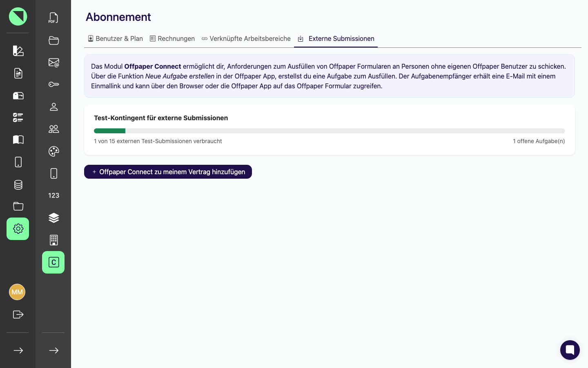This screenshot has width=588, height=368.
Task: Click the Abonnement page heading
Action: (x=118, y=17)
